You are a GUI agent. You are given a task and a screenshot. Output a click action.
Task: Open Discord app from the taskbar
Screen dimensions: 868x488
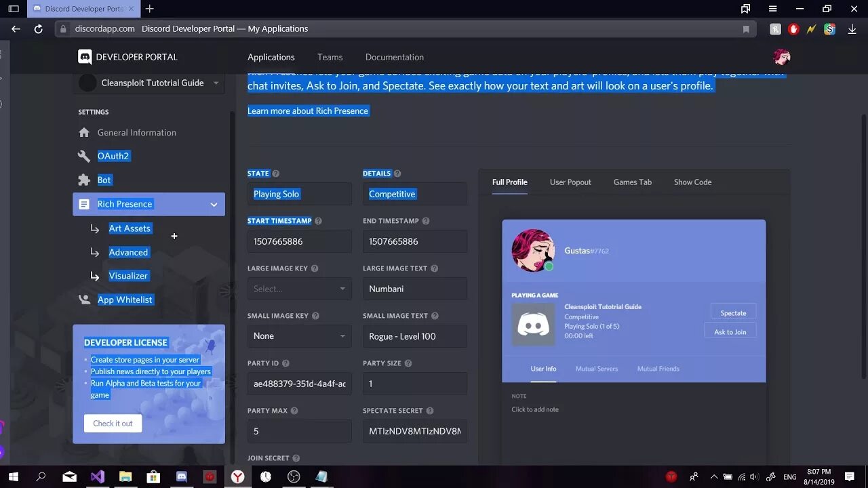(x=181, y=476)
